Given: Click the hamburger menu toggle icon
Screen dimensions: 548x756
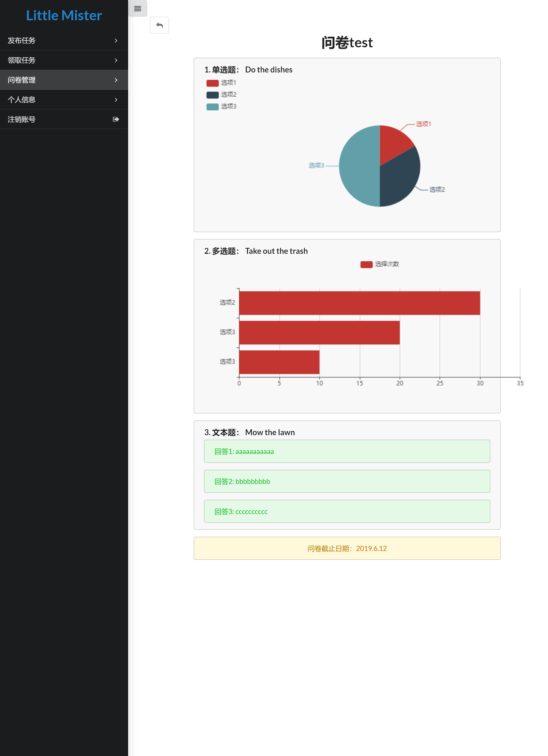Looking at the screenshot, I should (137, 9).
